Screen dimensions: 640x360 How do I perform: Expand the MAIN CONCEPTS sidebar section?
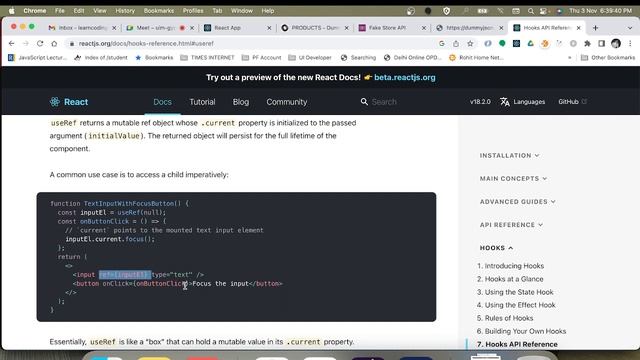tap(513, 178)
